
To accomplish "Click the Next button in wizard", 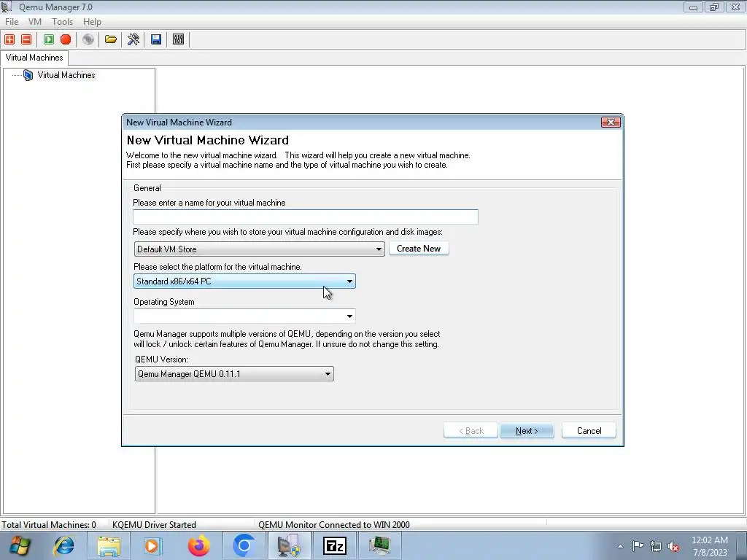I will (x=527, y=430).
